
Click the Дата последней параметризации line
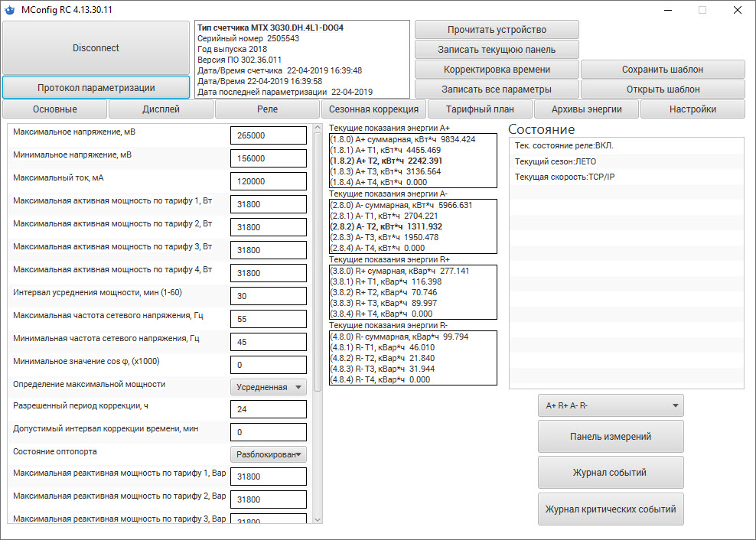click(285, 92)
